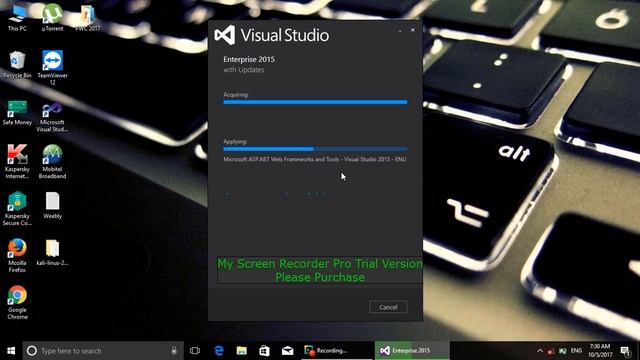The image size is (640, 360).
Task: Select the TeamViewer 12 desktop shortcut
Action: (x=52, y=67)
